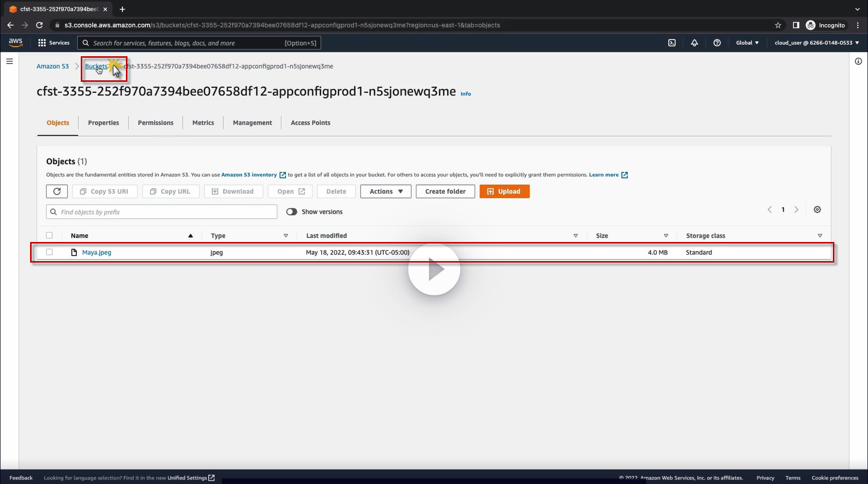This screenshot has height=484, width=868.
Task: Focus the AWS services search box
Action: point(199,43)
